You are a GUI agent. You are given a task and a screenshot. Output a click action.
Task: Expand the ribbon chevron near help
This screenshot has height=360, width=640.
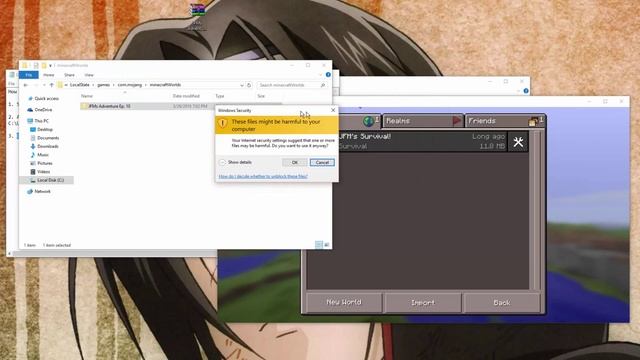[320, 75]
